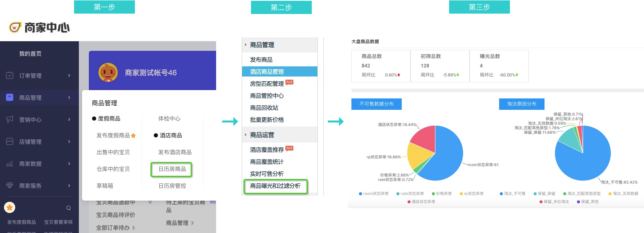Open 商品覆盖统计 menu item
The image size is (644, 233).
pyautogui.click(x=267, y=162)
